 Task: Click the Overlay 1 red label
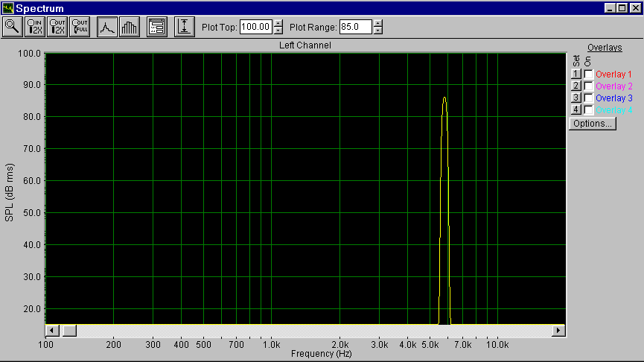tap(613, 74)
